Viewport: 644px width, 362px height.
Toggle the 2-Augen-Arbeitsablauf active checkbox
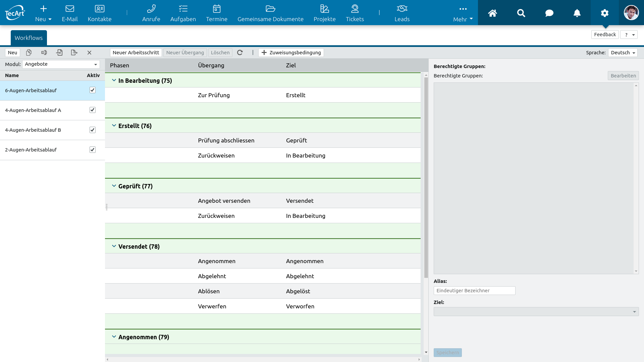point(93,149)
